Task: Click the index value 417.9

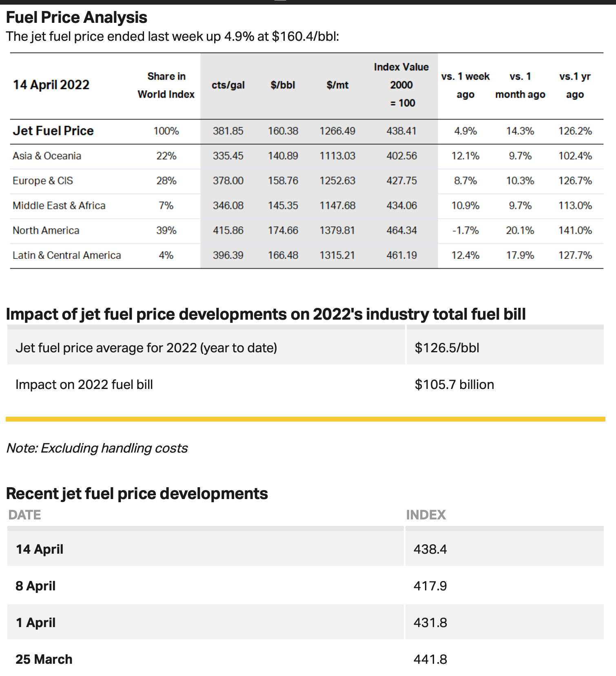Action: (x=430, y=586)
